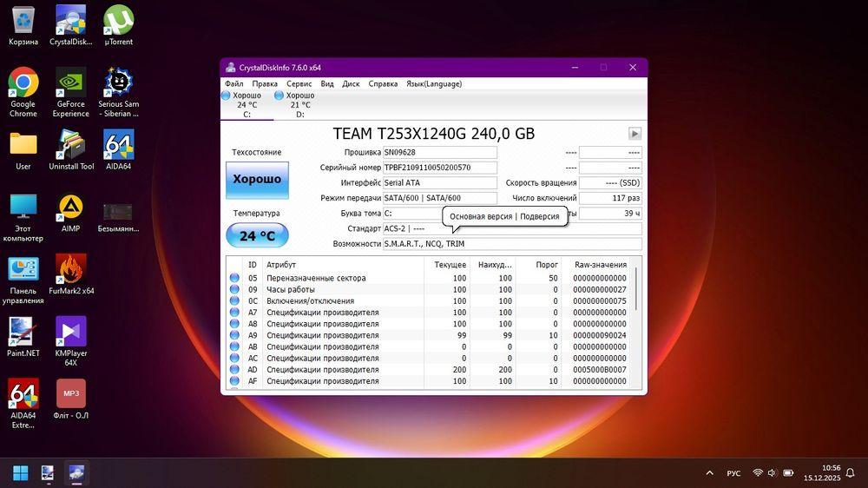Click the SATA/600 transfer mode field
868x488 pixels.
pos(440,198)
